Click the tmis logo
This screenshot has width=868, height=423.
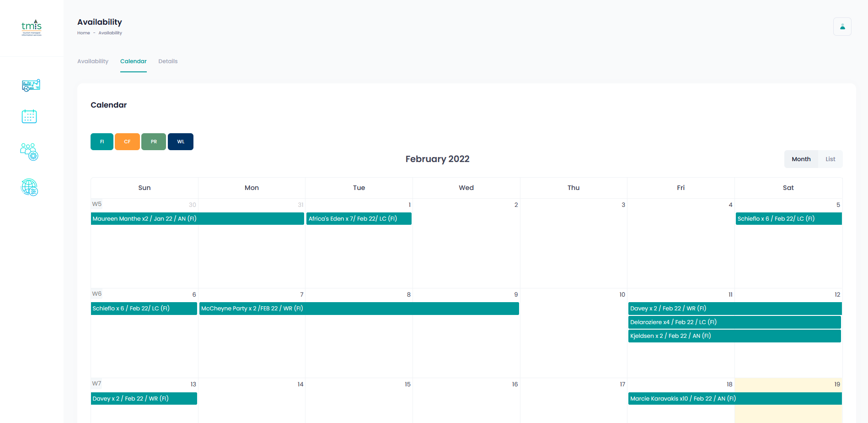[32, 27]
